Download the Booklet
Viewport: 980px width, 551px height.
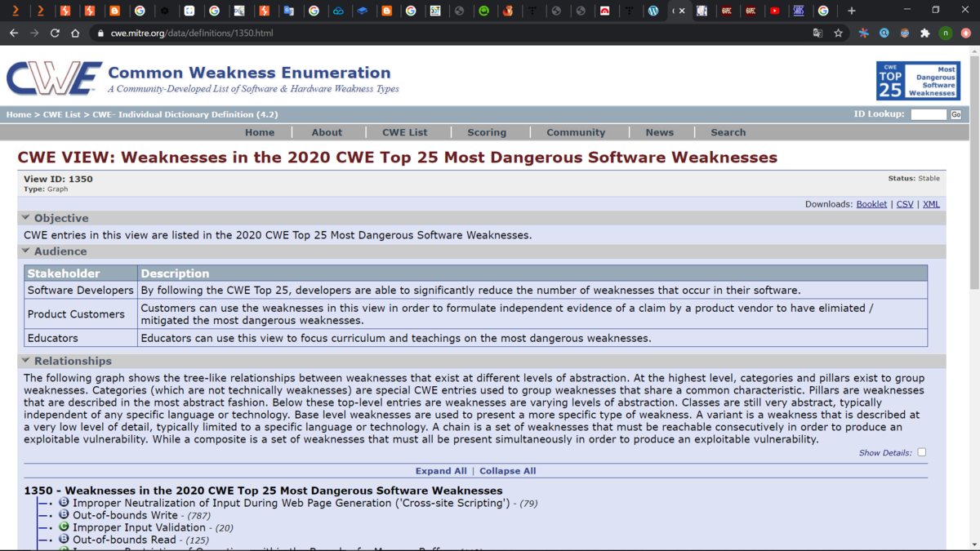pos(871,204)
